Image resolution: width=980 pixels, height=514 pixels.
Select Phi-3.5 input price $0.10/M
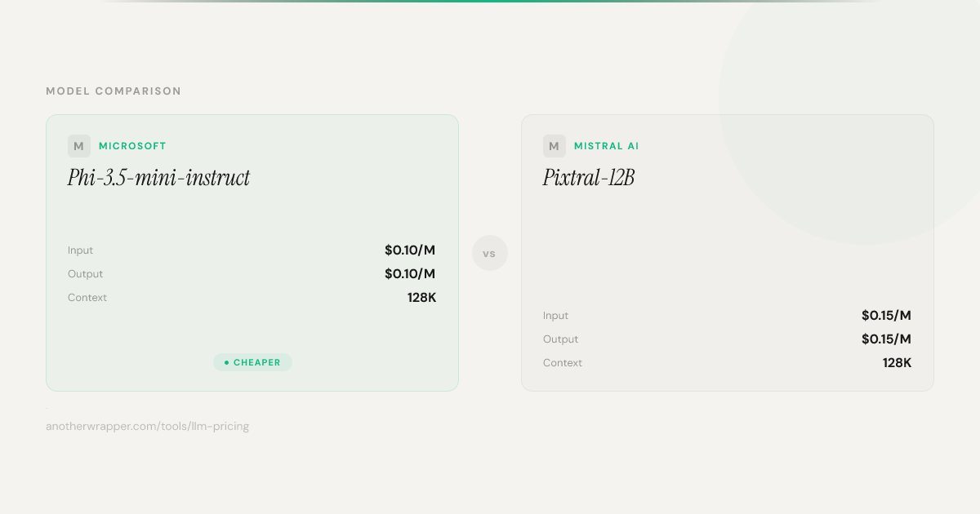(x=410, y=250)
